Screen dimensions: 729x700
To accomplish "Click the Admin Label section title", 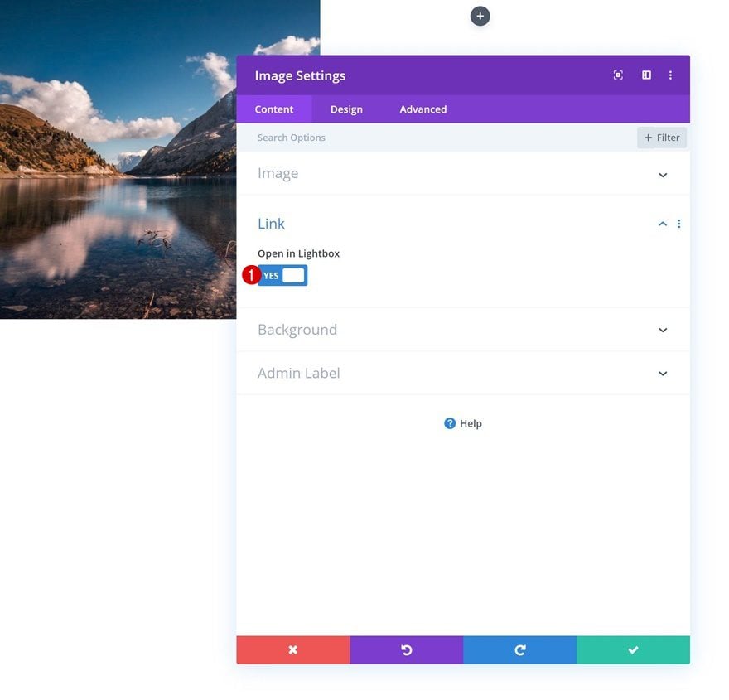I will click(299, 374).
